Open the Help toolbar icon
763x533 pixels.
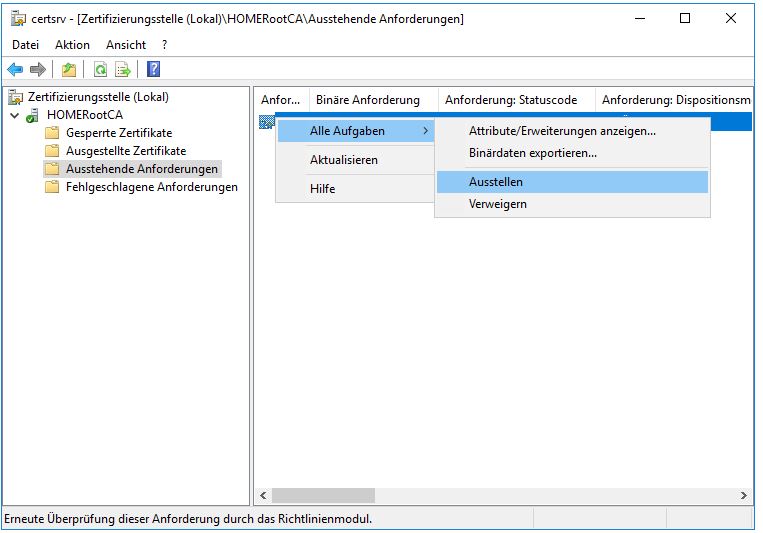153,69
